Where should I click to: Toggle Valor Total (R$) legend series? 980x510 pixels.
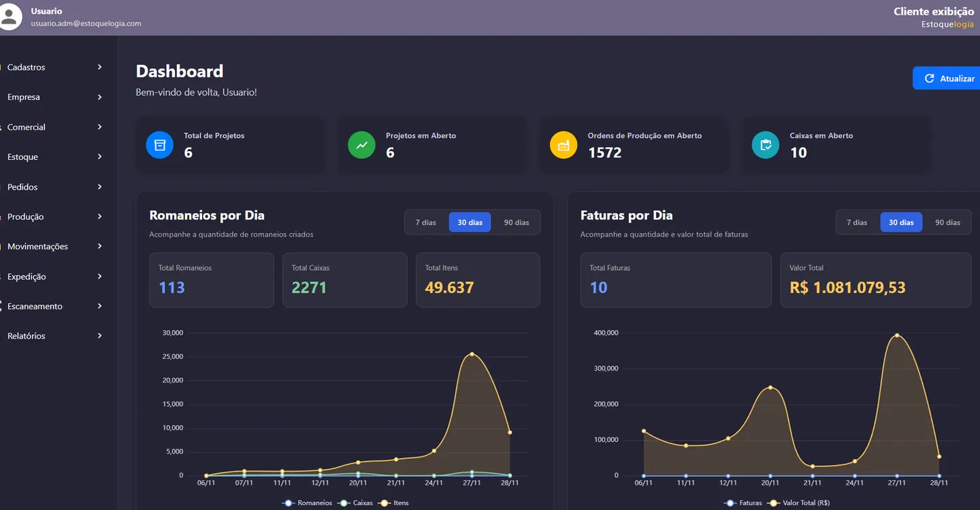(x=798, y=503)
